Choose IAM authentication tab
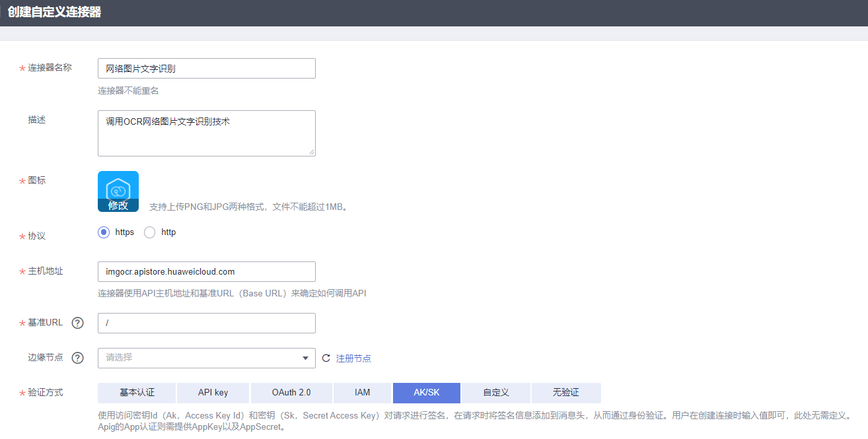This screenshot has height=439, width=868. pos(363,393)
